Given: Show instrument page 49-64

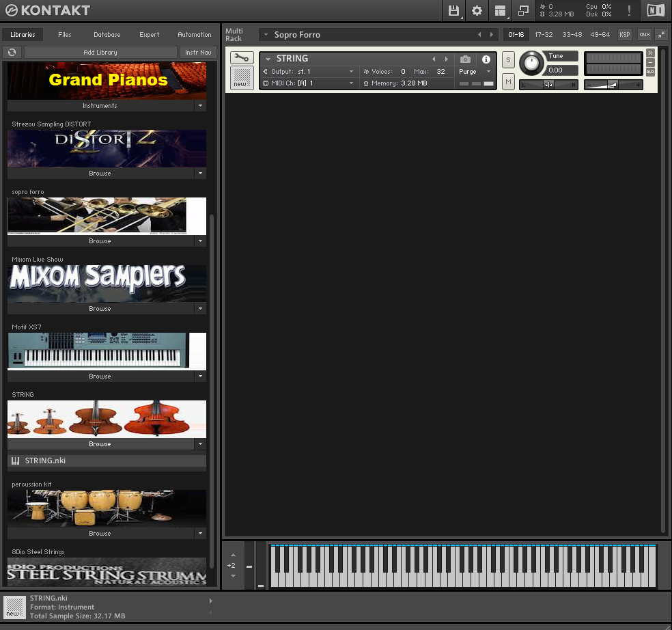Looking at the screenshot, I should tap(600, 35).
